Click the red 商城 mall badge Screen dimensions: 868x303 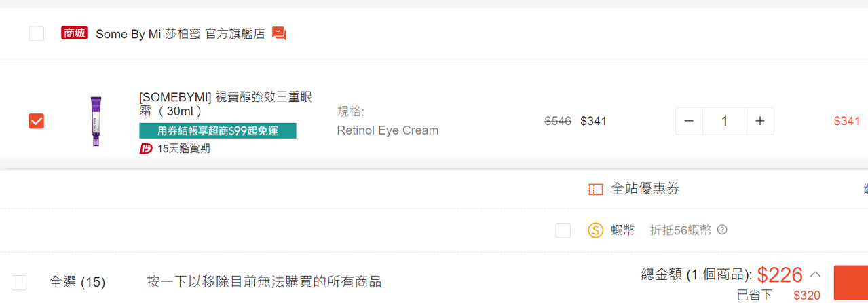[74, 33]
